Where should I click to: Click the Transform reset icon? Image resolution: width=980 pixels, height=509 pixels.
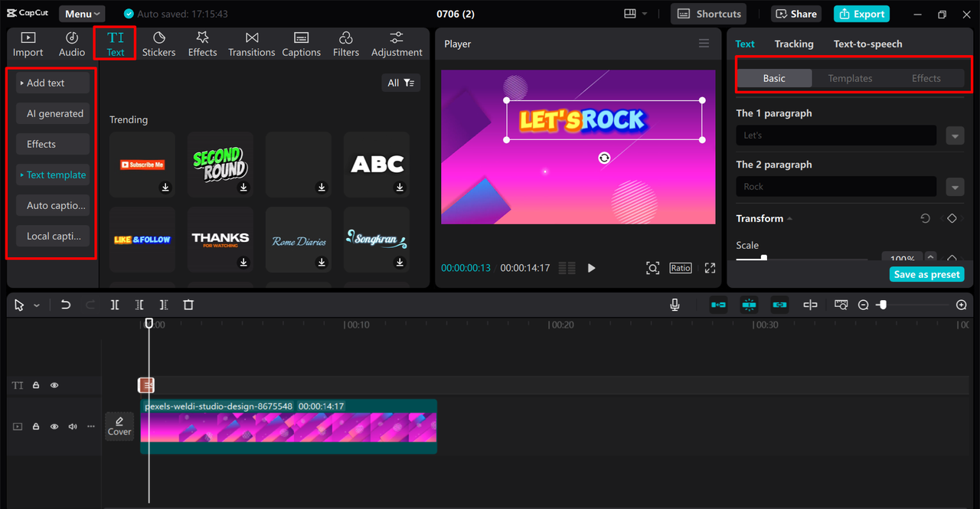(x=925, y=218)
